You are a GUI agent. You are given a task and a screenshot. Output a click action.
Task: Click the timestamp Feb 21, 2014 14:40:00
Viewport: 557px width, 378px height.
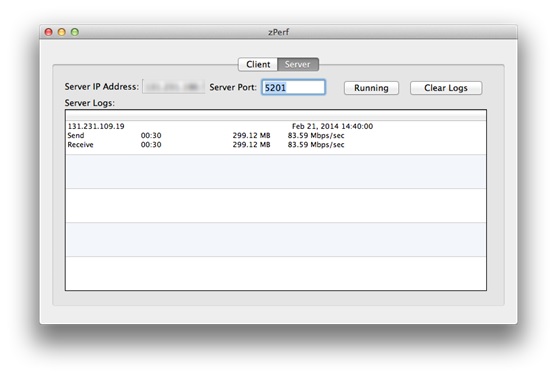pos(332,126)
